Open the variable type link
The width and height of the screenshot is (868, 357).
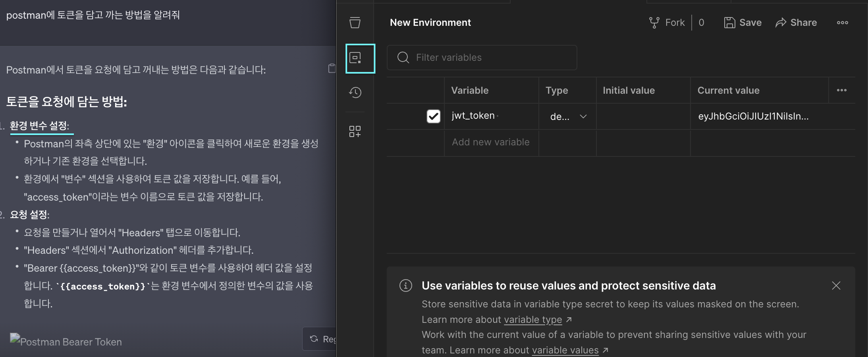533,319
